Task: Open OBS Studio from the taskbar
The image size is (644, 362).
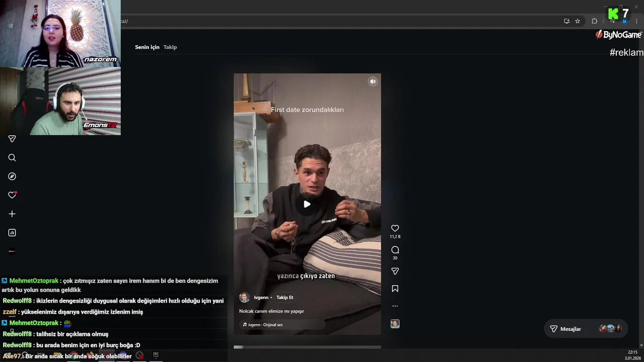Action: 139,355
